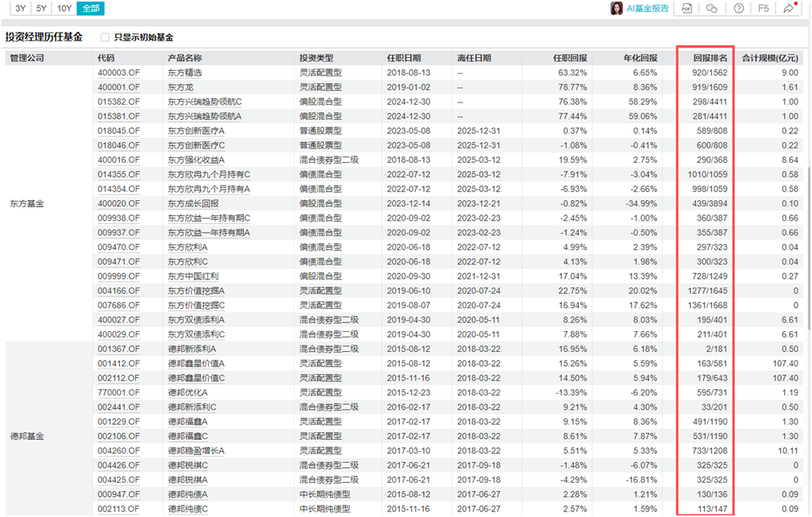Select ranking value 1361/1668

(x=707, y=305)
